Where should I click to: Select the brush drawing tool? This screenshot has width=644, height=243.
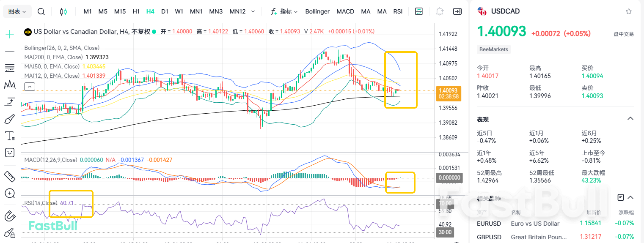tap(9, 119)
